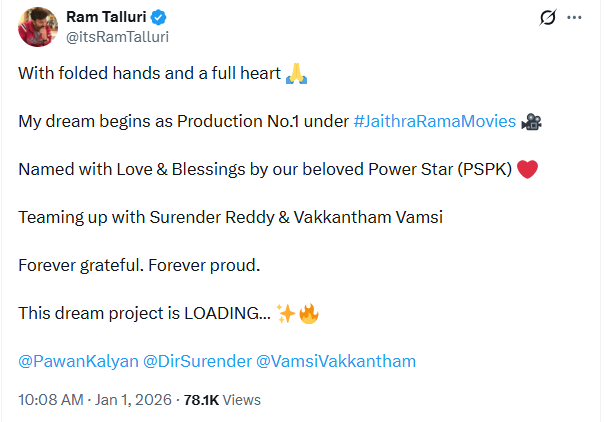
Task: Click the folded hands emoji
Action: click(295, 73)
